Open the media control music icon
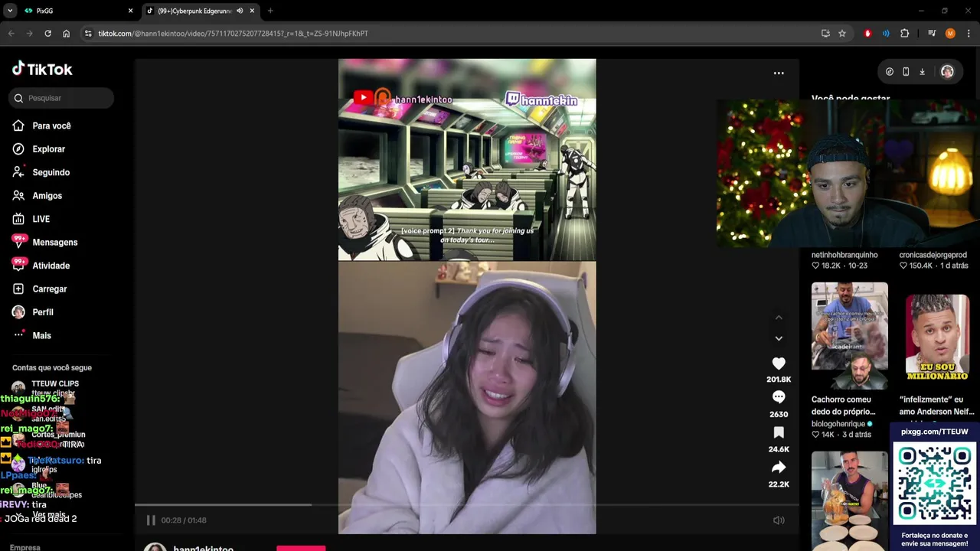 [932, 34]
